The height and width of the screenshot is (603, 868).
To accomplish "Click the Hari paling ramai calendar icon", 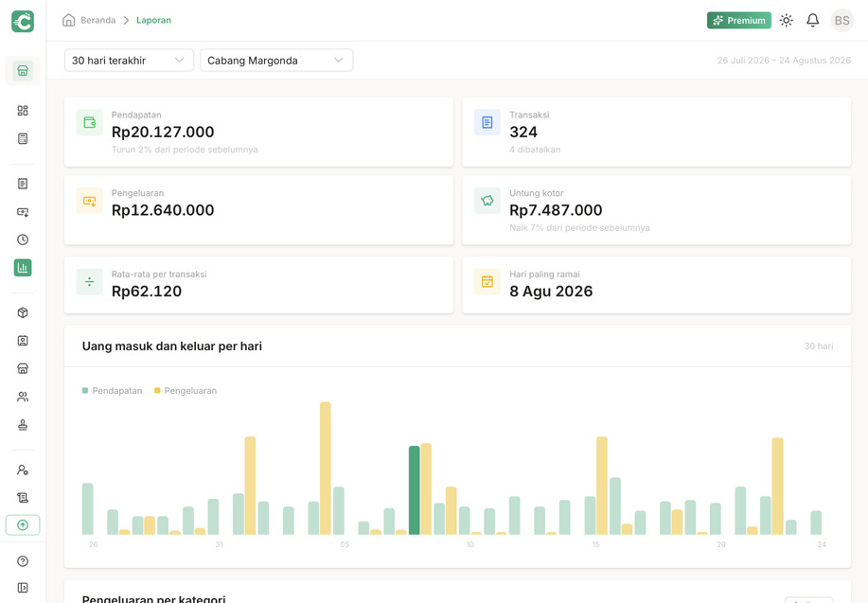I will coord(487,282).
